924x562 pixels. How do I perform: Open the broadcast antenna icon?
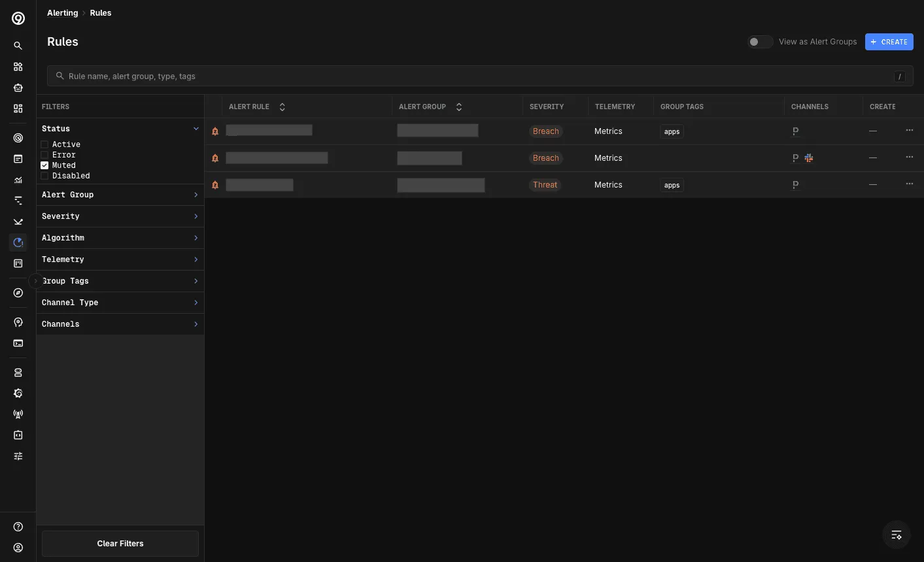[18, 414]
